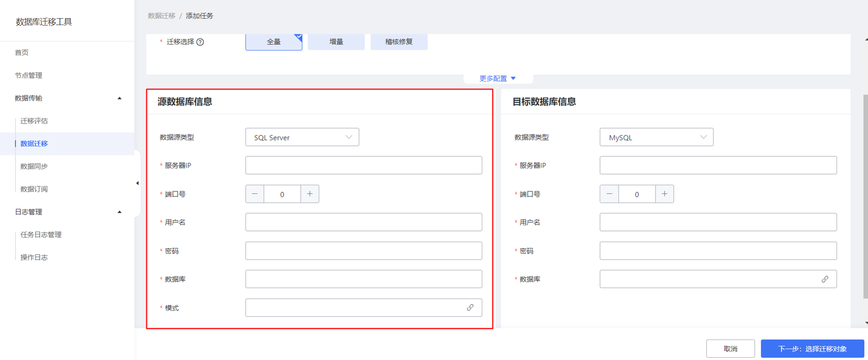Image resolution: width=868 pixels, height=360 pixels.
Task: Click the 取消 button
Action: [730, 349]
